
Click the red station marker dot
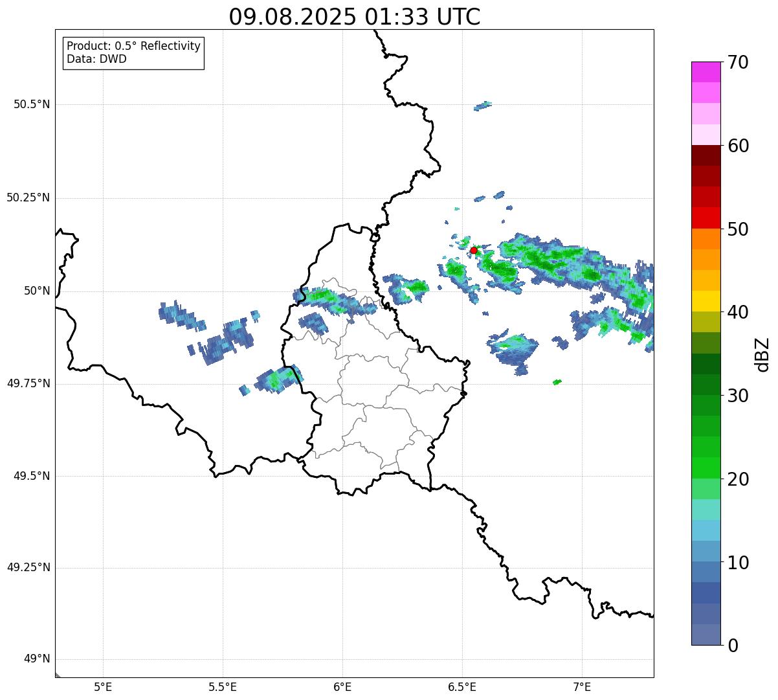pyautogui.click(x=474, y=250)
